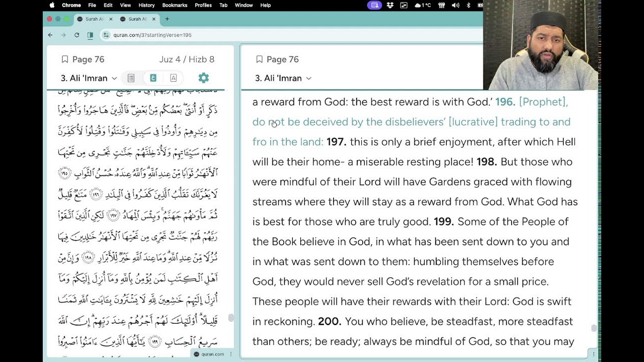Click verse number 200. in the translation
This screenshot has height=362, width=644.
pyautogui.click(x=330, y=321)
